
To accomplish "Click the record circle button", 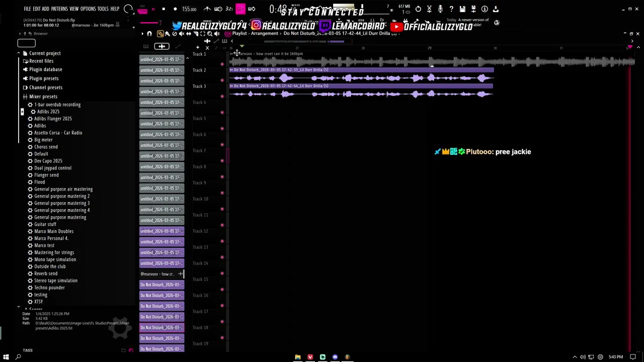I will (x=175, y=9).
